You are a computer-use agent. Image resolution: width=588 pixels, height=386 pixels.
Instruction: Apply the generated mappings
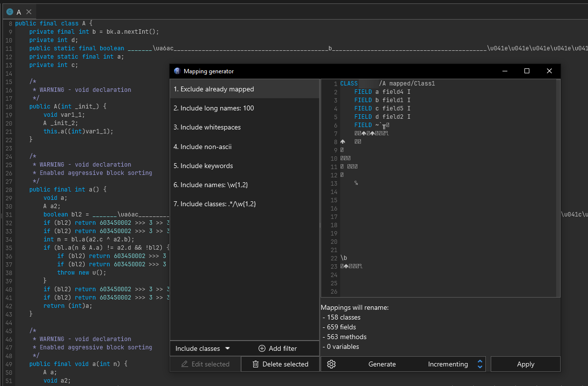point(525,364)
